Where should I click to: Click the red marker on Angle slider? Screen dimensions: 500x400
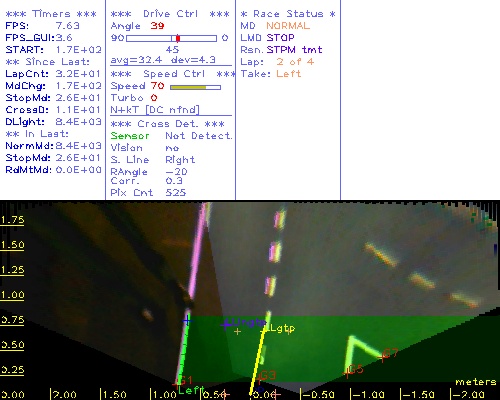178,38
